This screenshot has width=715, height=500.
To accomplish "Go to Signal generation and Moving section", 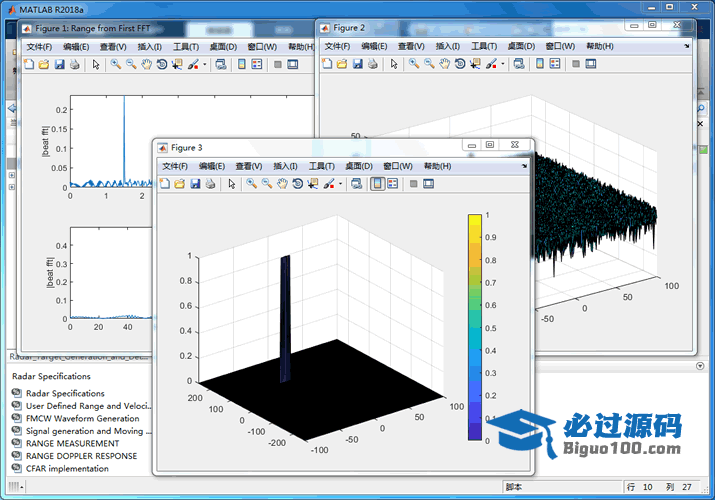I will point(82,431).
